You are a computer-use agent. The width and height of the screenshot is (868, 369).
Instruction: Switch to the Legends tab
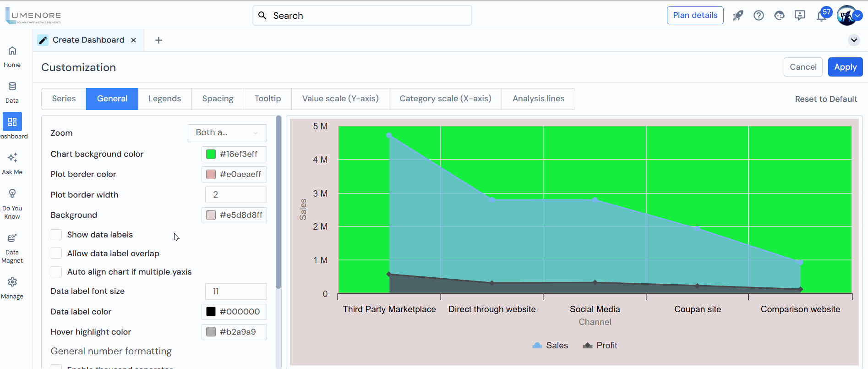pos(164,99)
